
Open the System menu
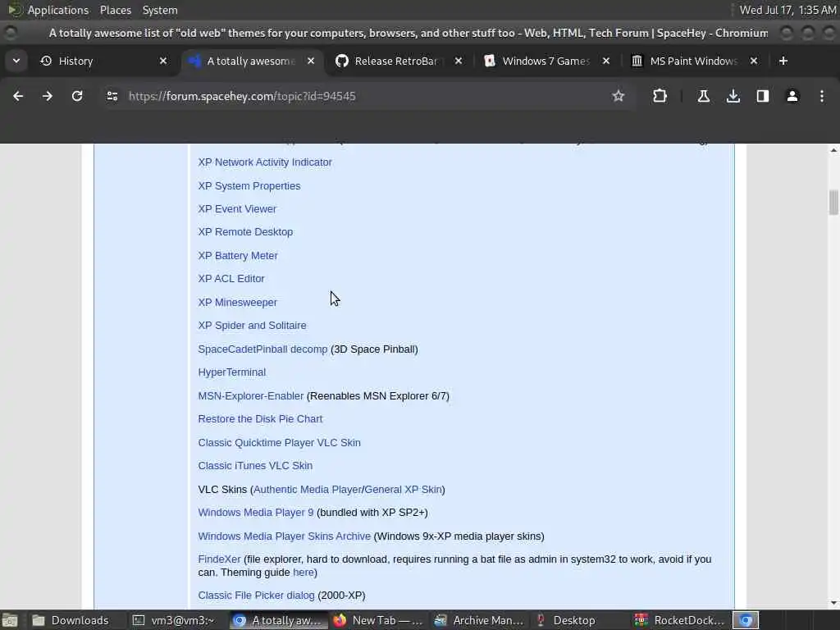pyautogui.click(x=160, y=10)
